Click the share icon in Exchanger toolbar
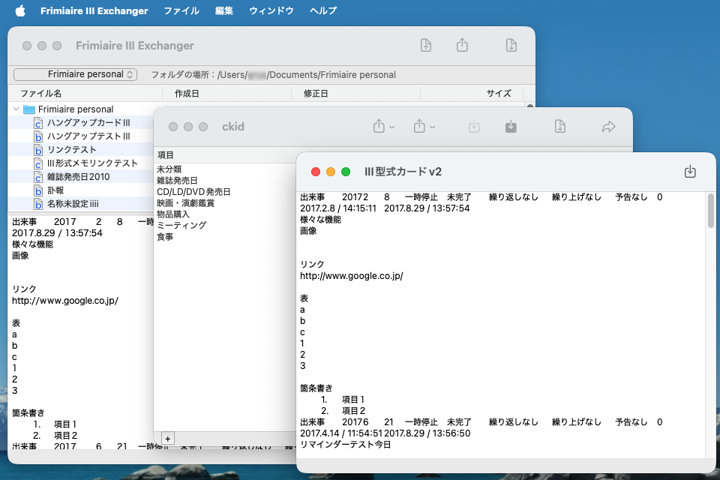Viewport: 720px width, 480px height. [462, 45]
